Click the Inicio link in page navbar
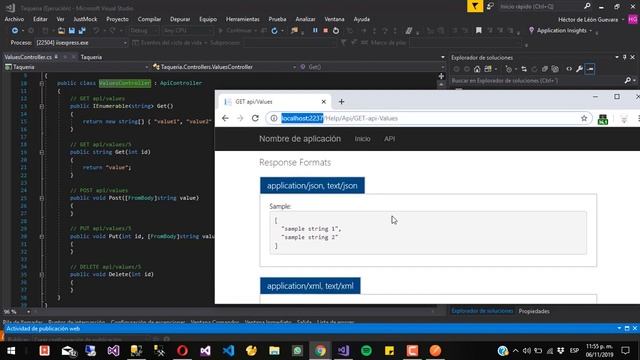Screen dimensions: 640x360 (362, 139)
